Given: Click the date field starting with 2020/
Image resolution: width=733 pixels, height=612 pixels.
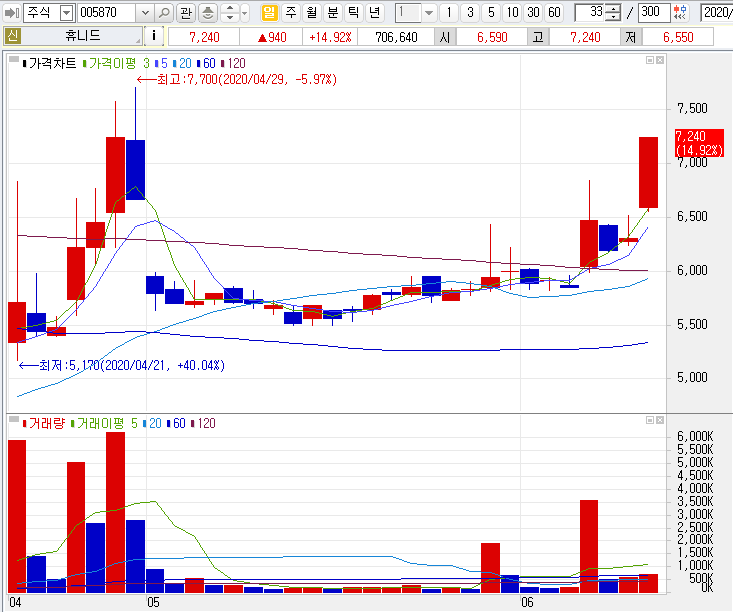Looking at the screenshot, I should [x=717, y=13].
